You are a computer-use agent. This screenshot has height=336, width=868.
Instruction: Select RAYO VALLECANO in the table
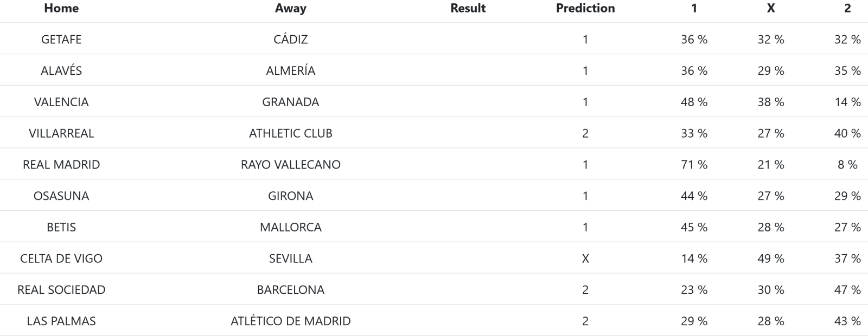290,165
